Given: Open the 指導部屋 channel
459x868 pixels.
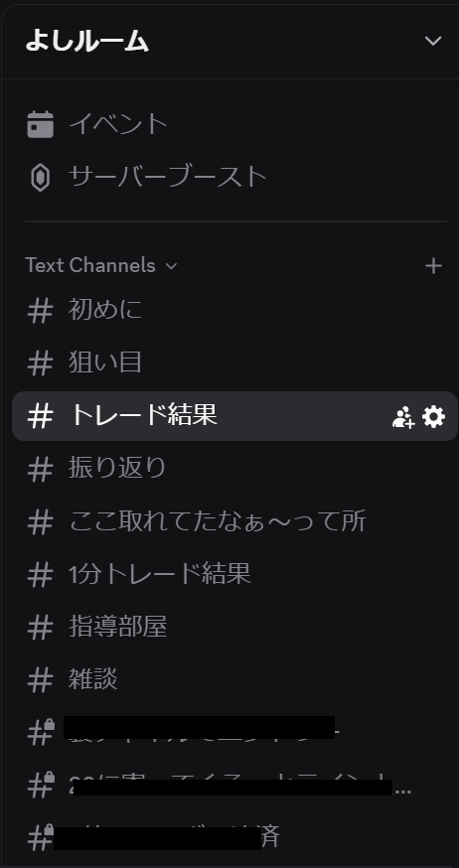Looking at the screenshot, I should [234, 627].
